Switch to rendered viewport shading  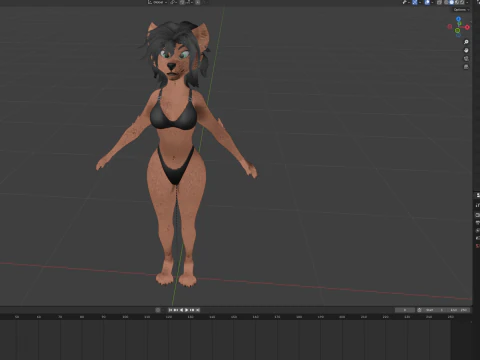pyautogui.click(x=462, y=2)
